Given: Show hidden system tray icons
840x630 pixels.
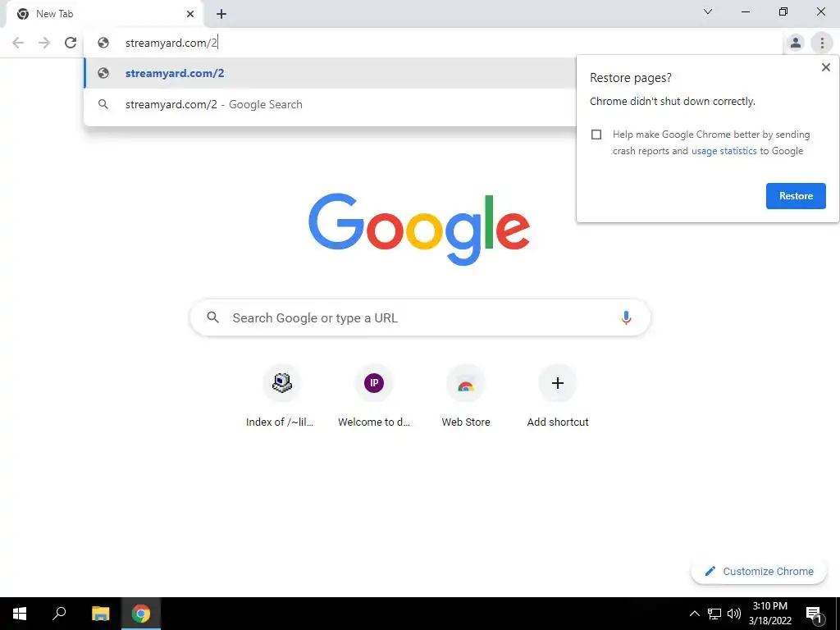Looking at the screenshot, I should [x=694, y=614].
